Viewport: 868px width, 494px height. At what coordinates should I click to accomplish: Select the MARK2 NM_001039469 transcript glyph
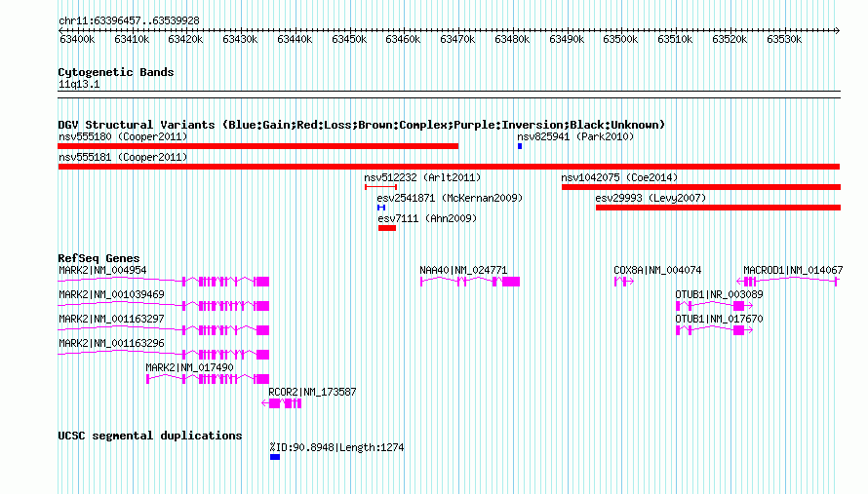click(x=163, y=306)
